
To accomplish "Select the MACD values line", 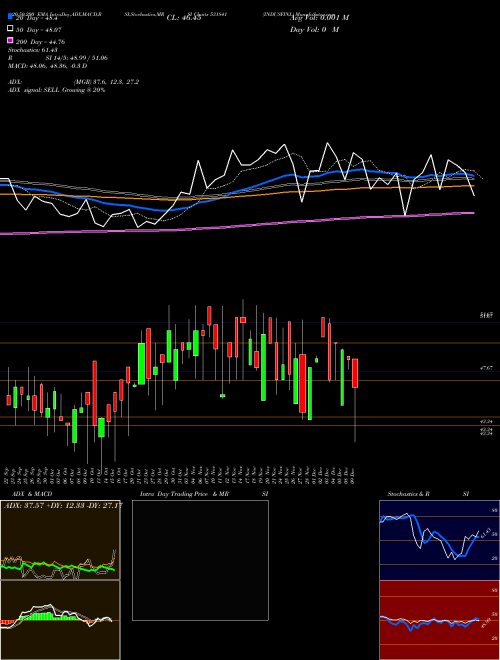I will [x=47, y=66].
